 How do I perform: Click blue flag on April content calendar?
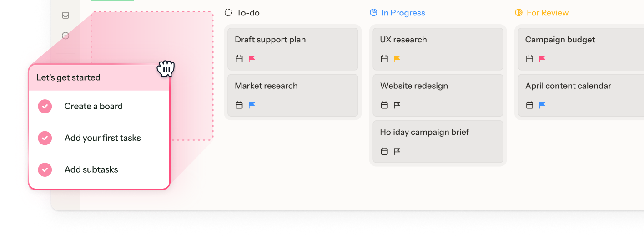[x=542, y=105]
